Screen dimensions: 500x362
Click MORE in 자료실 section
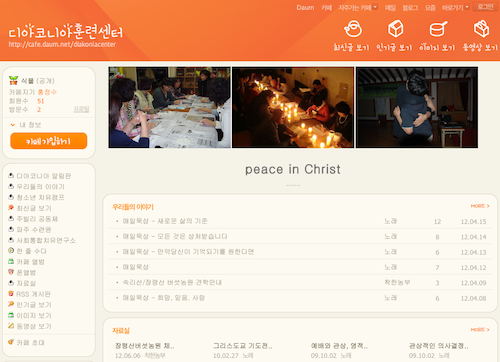click(x=480, y=330)
